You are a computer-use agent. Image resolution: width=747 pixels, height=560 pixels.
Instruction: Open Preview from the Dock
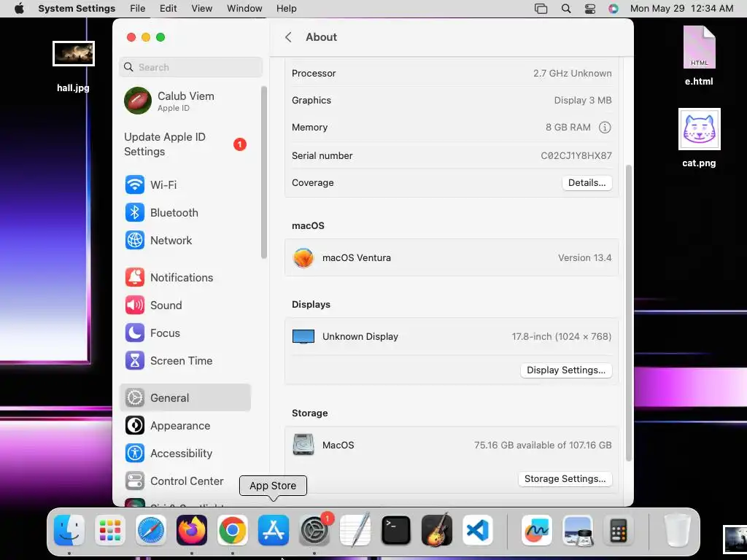(578, 530)
